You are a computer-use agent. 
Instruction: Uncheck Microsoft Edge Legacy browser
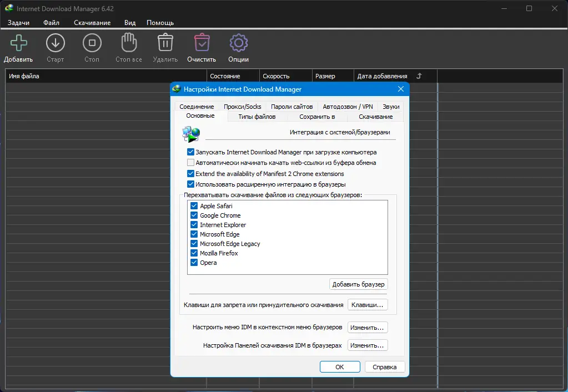[x=194, y=243]
